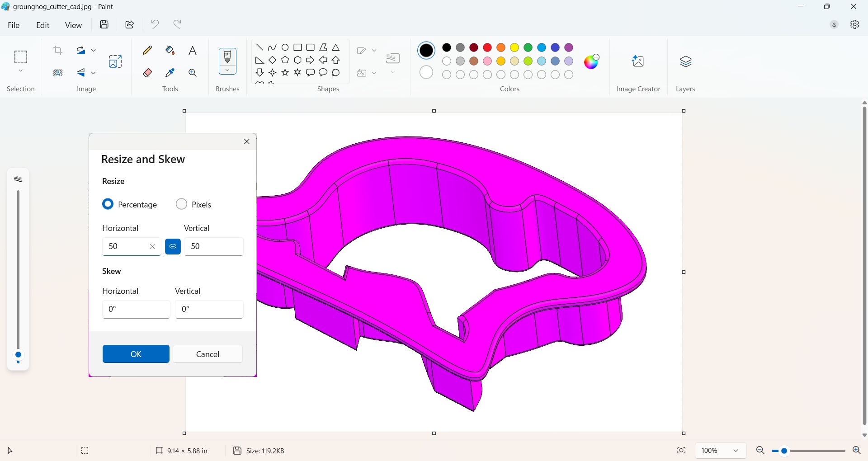Click the Fit to window icon

pos(681,451)
